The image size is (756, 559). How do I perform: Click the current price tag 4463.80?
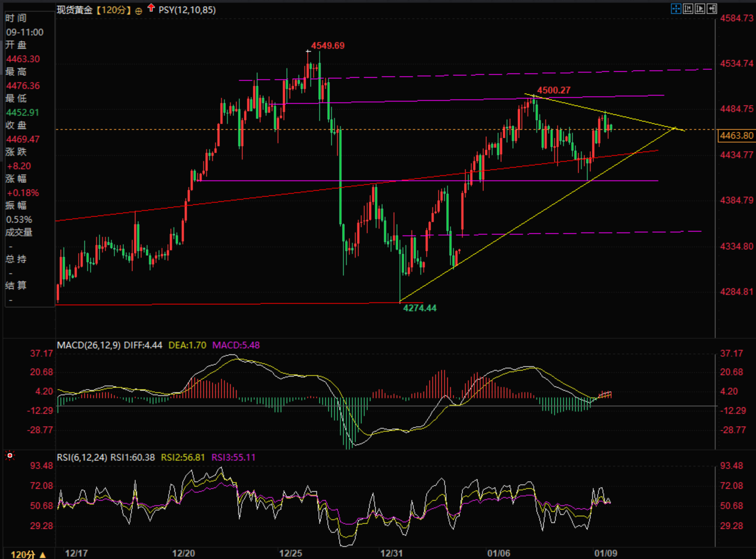tap(736, 135)
